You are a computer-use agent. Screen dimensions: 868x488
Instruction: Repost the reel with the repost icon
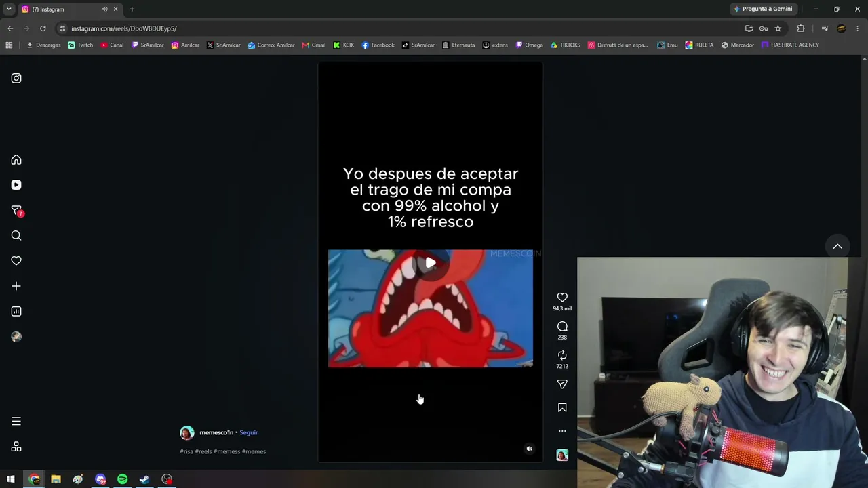(562, 355)
